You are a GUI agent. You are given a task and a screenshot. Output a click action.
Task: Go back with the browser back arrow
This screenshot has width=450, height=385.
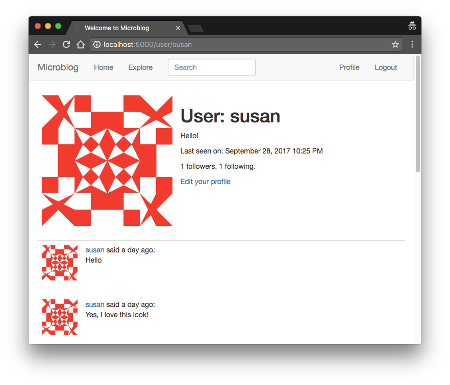[x=38, y=45]
